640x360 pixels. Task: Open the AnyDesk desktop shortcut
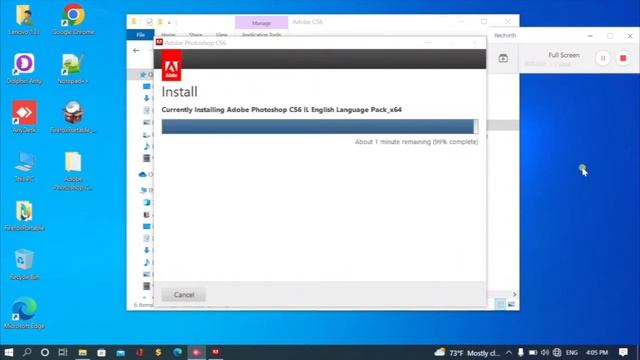coord(24,118)
